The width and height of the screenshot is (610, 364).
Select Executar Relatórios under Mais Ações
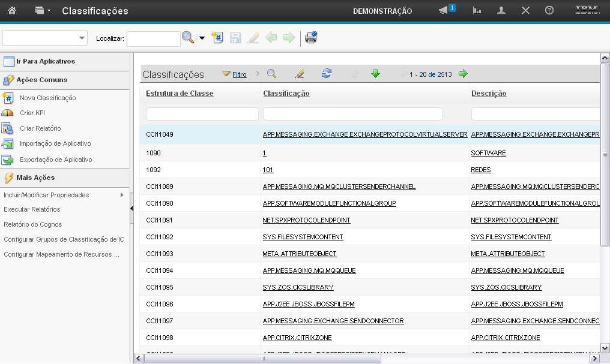click(32, 209)
